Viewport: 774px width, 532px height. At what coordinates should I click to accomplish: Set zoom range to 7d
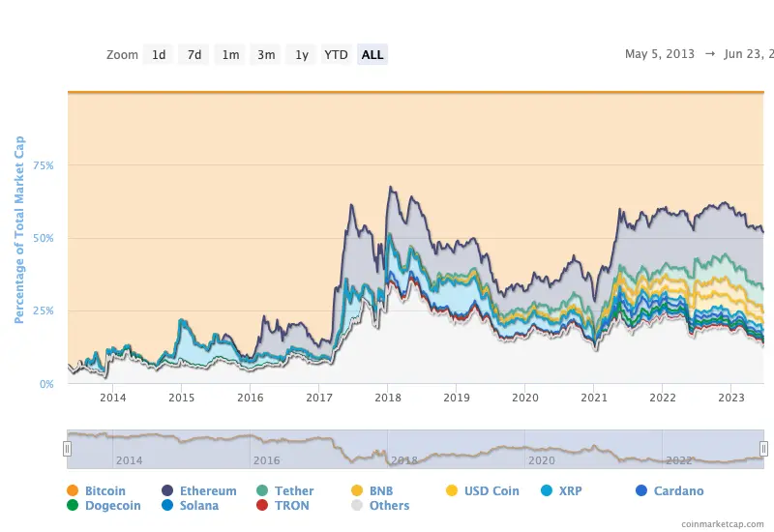pos(194,55)
